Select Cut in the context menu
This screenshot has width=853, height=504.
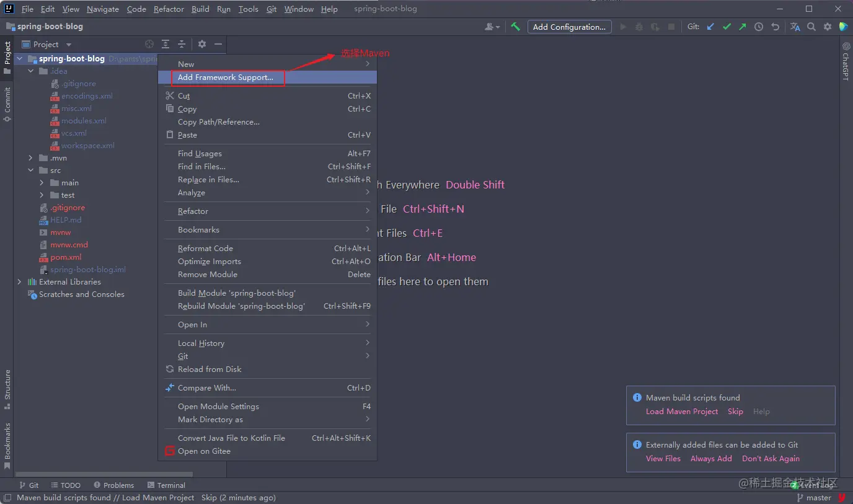[x=267, y=96]
